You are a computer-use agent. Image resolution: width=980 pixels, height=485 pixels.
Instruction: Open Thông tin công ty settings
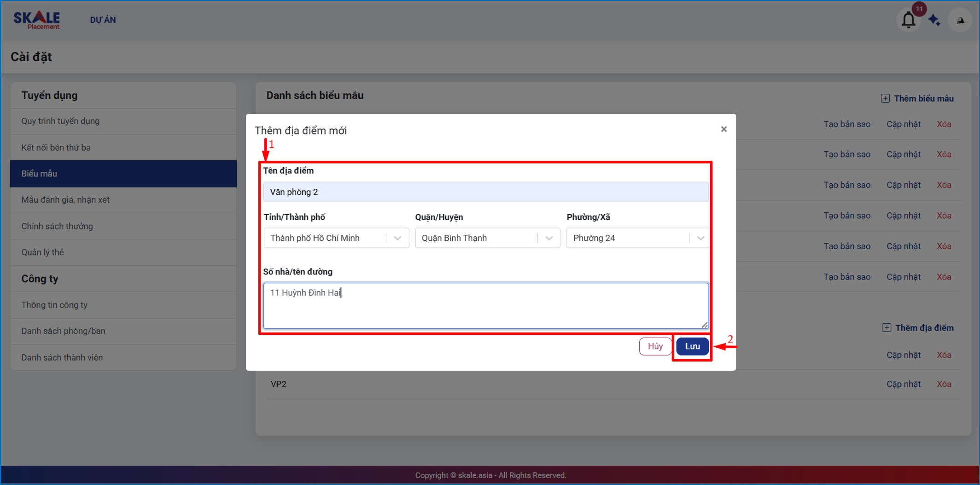[54, 305]
